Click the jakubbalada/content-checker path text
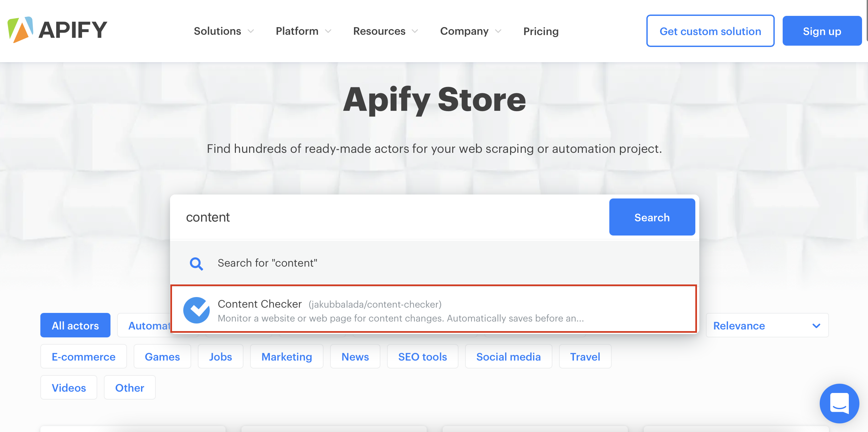Screen dimensions: 868x432 pos(375,304)
